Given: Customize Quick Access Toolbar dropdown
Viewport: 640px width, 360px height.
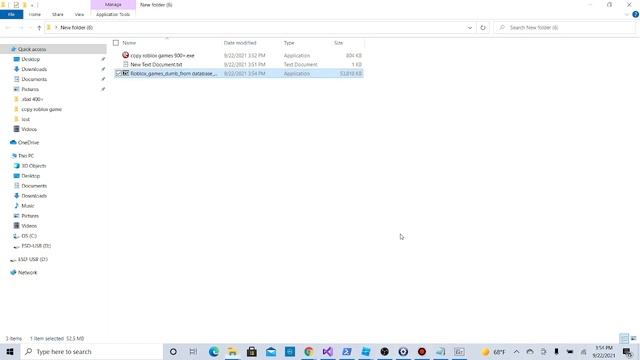Looking at the screenshot, I should point(33,5).
